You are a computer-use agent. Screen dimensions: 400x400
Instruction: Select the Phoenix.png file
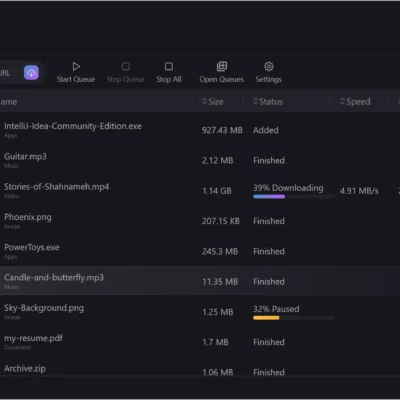(200, 221)
